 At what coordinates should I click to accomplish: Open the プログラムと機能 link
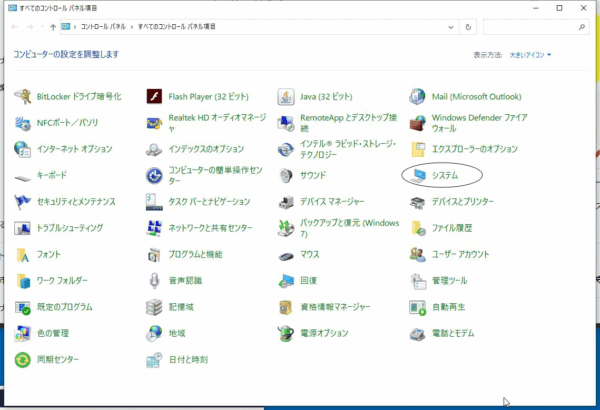coord(195,254)
